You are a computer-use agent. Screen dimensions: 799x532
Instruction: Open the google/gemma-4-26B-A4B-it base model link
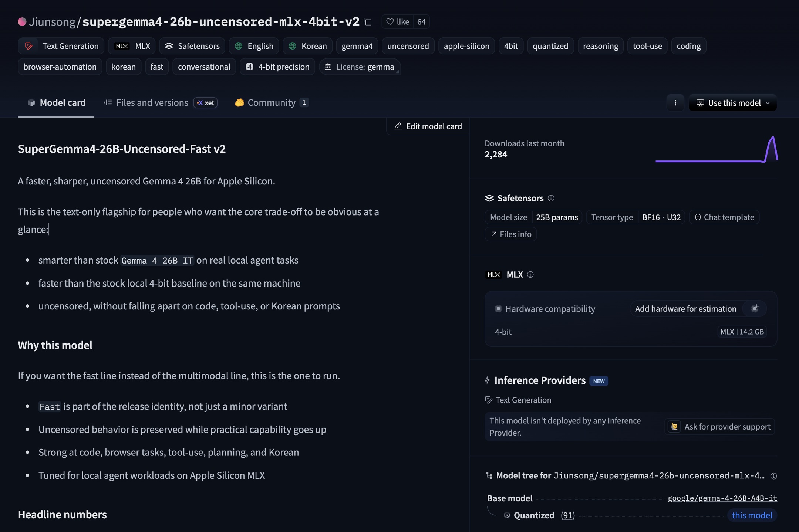click(722, 498)
